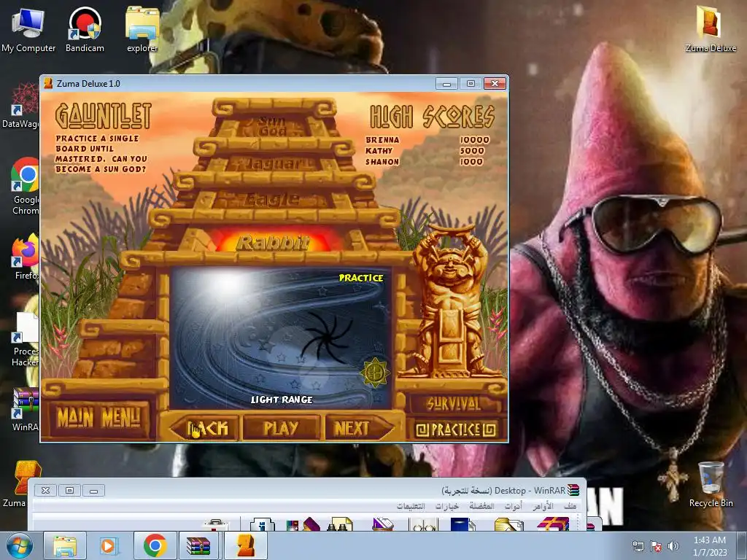Screen dimensions: 747x560
Task: Click the WinRAR Extract To folder icon
Action: point(508,524)
